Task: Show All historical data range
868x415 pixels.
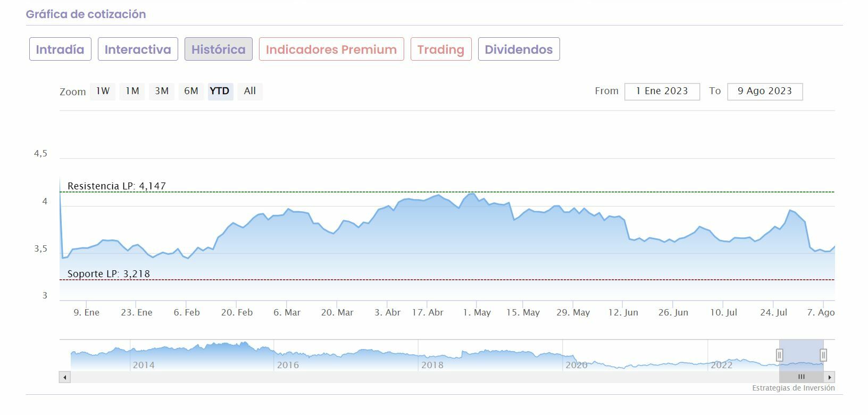Action: tap(250, 91)
